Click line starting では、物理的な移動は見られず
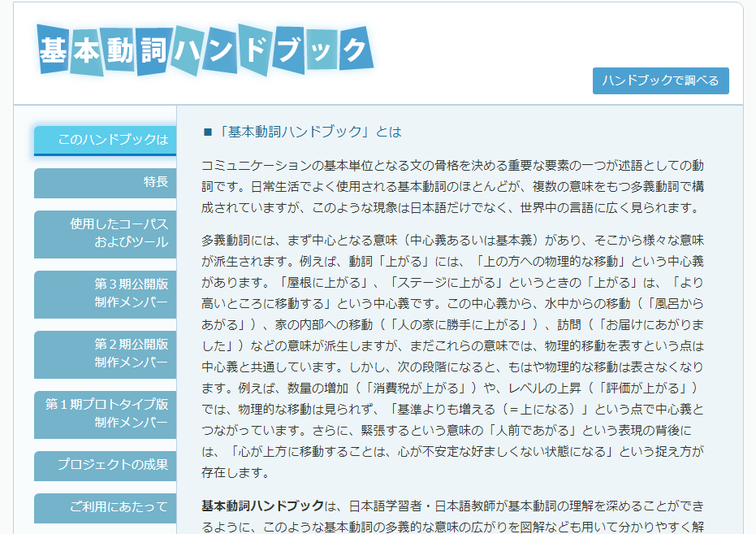756x534 pixels. click(x=453, y=410)
